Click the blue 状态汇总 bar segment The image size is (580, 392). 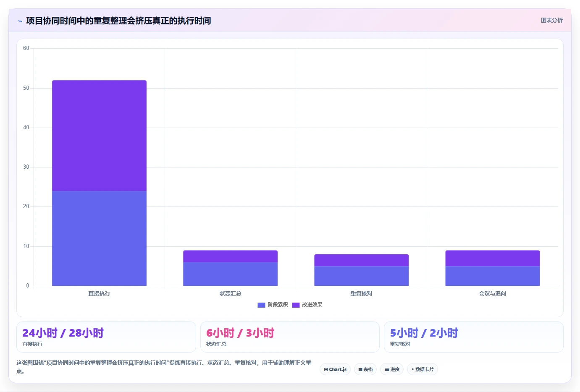tap(230, 274)
